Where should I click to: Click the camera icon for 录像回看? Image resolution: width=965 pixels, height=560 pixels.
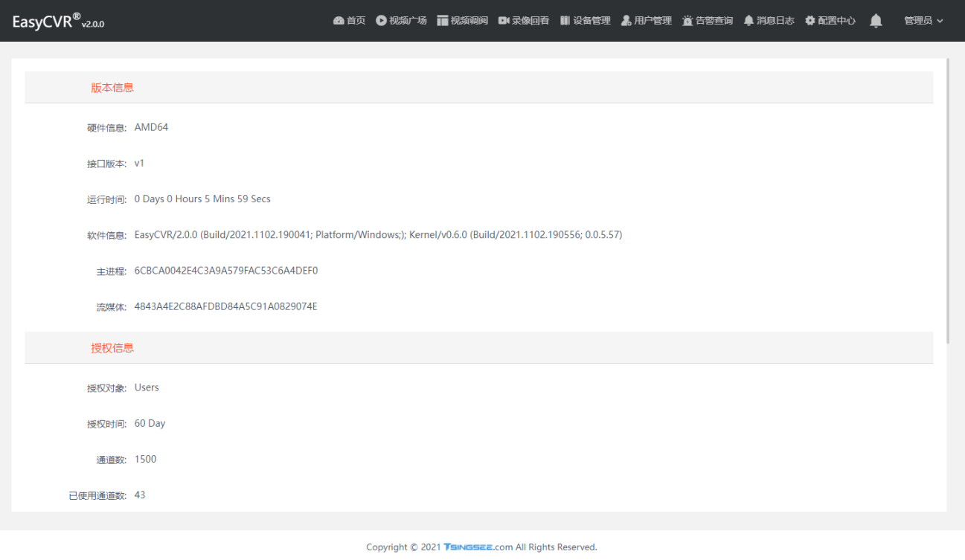click(x=504, y=21)
